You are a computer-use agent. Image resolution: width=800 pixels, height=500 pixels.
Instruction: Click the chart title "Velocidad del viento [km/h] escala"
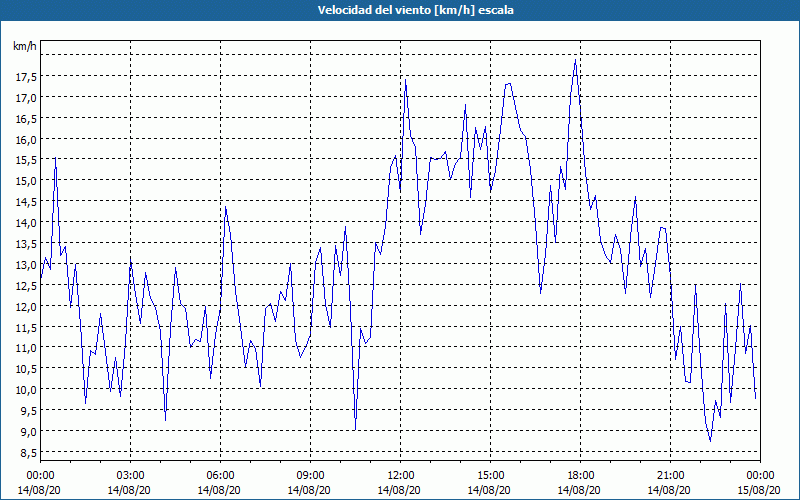(x=415, y=10)
